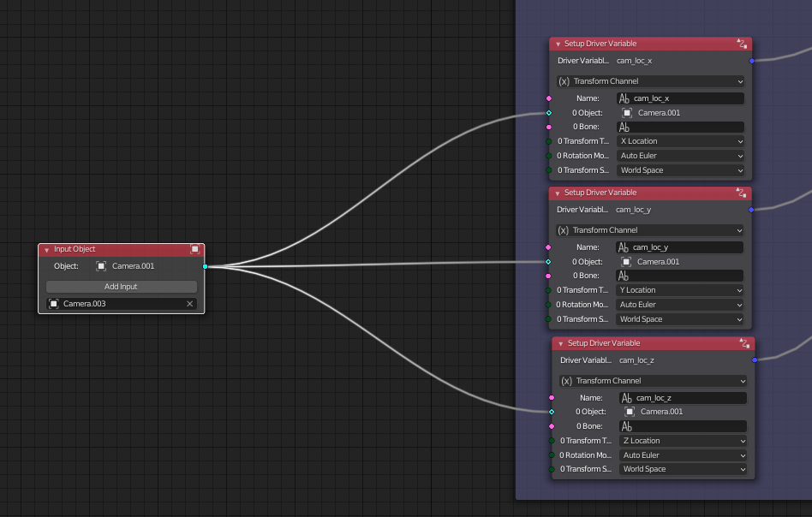Click Camera.001 object icon in cam_loc_x node
Image resolution: width=812 pixels, height=517 pixels.
627,113
